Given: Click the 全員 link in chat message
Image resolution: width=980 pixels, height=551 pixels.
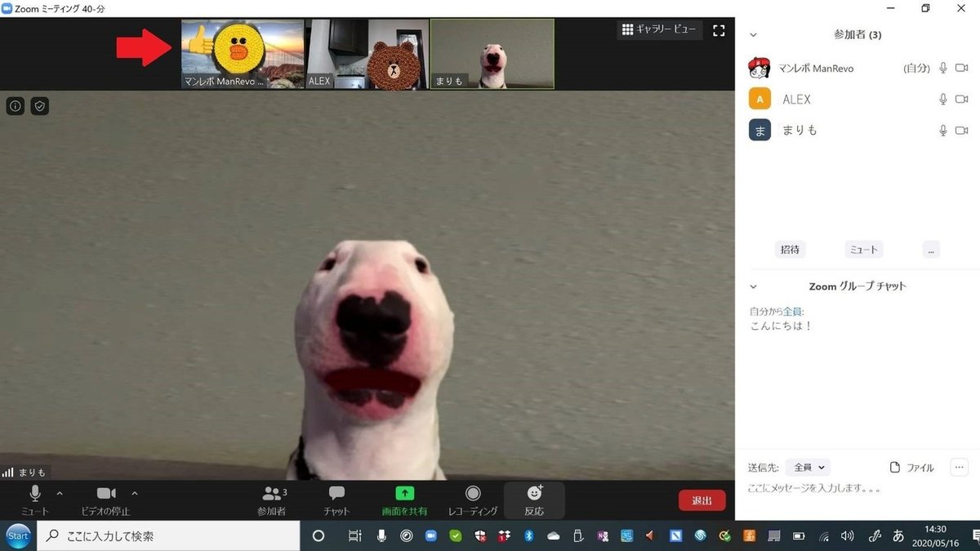Looking at the screenshot, I should pos(793,312).
